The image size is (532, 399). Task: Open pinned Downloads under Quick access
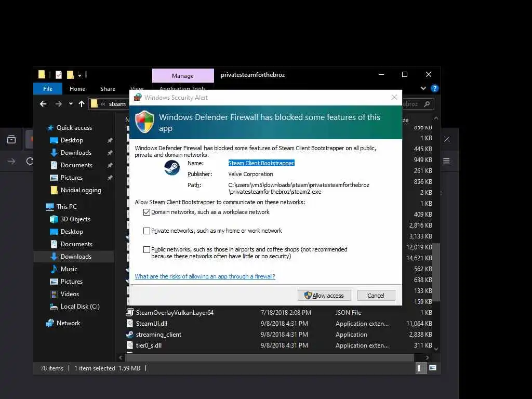pos(76,153)
